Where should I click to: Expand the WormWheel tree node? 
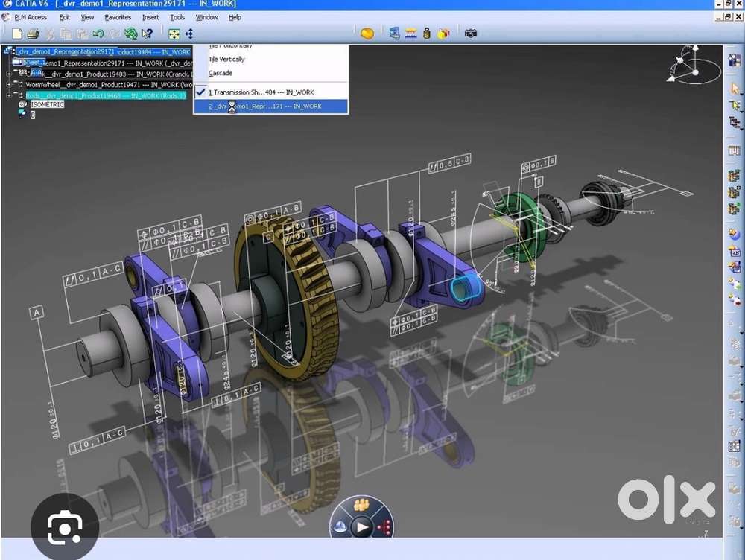[x=9, y=85]
